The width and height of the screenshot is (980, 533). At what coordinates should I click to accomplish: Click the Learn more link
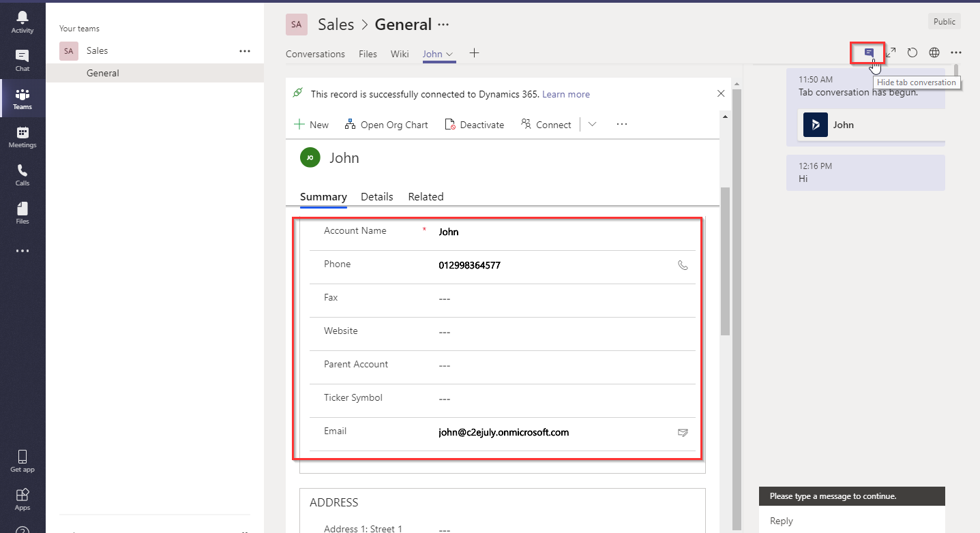pos(566,94)
